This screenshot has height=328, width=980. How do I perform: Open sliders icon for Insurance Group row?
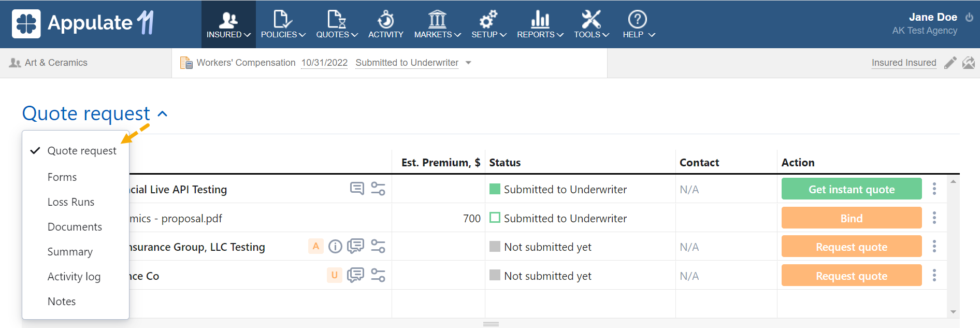[x=378, y=246]
